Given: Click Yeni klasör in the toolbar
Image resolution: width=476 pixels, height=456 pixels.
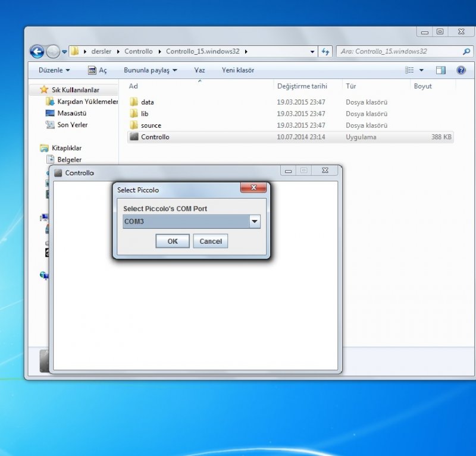Looking at the screenshot, I should (237, 70).
